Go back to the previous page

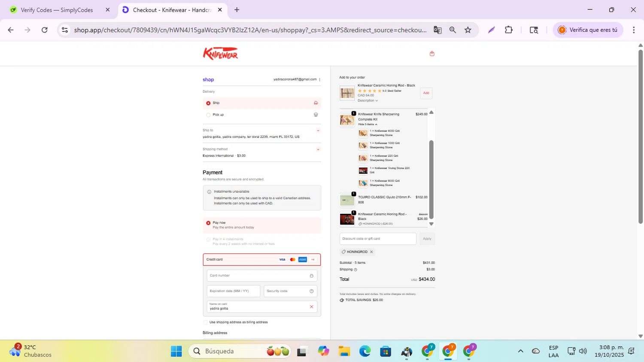11,30
